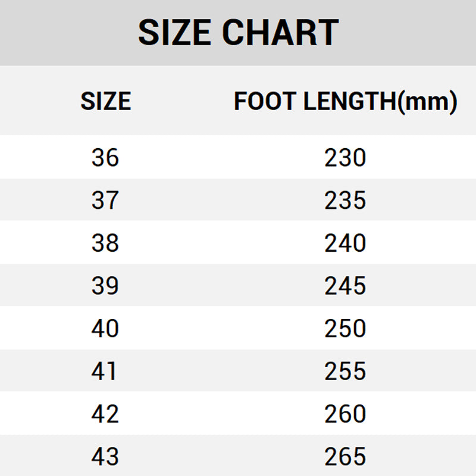Screen dimensions: 476x476
Task: Select size 41 in the chart
Action: (105, 371)
